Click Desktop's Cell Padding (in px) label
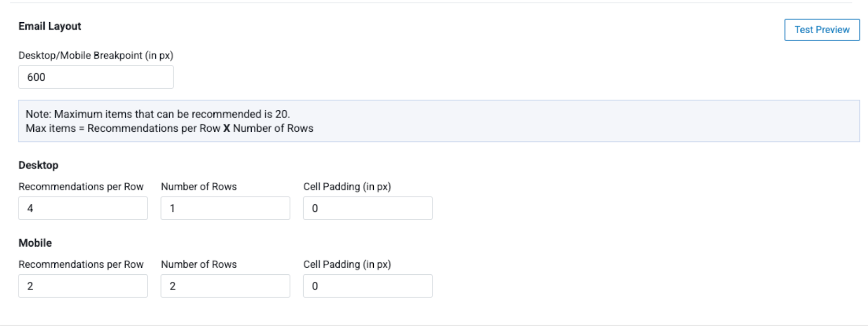This screenshot has width=868, height=330. pyautogui.click(x=347, y=186)
